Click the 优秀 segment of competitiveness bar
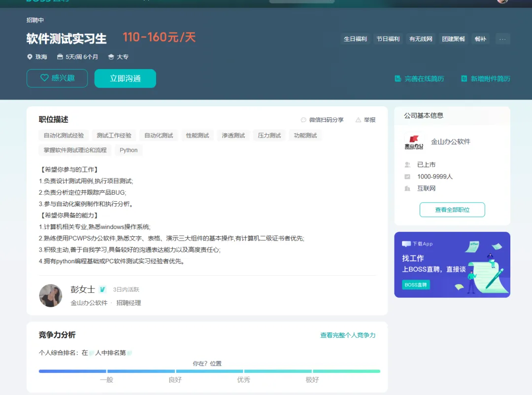Screen dimensions: 532x395 [x=209, y=371]
